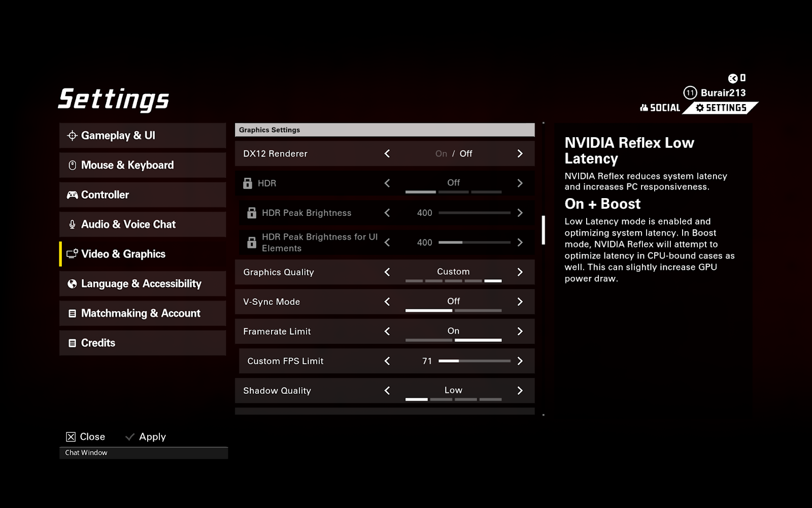Click the Chat Window bar
Screen dimensions: 812x508
click(144, 453)
